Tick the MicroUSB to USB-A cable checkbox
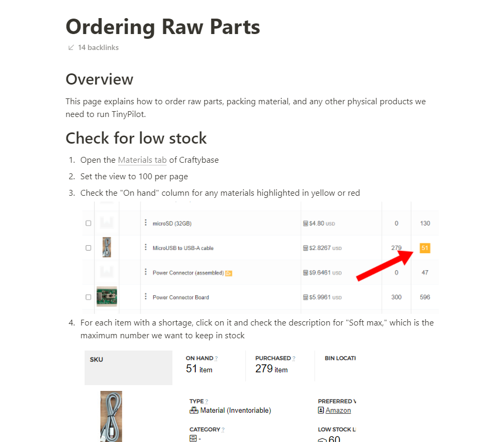 point(88,248)
